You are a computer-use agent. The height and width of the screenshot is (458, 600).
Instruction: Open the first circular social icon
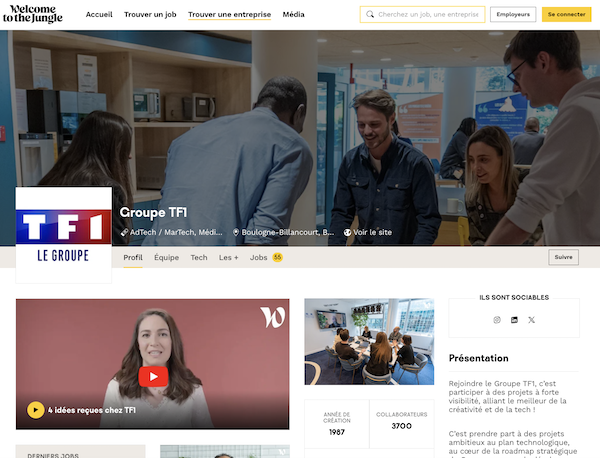coord(497,320)
